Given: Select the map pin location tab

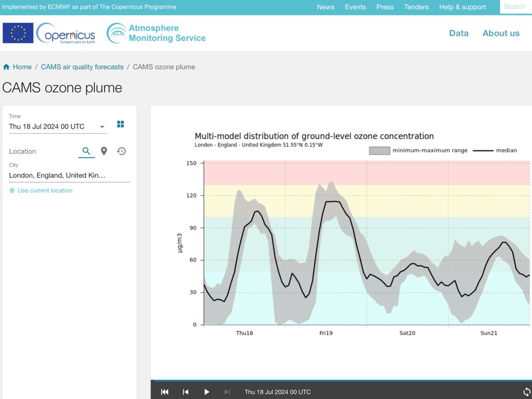Looking at the screenshot, I should pos(104,151).
